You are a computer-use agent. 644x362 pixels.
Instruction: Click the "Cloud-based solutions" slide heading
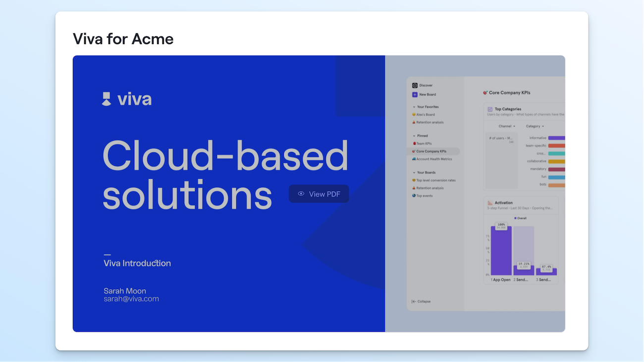226,175
